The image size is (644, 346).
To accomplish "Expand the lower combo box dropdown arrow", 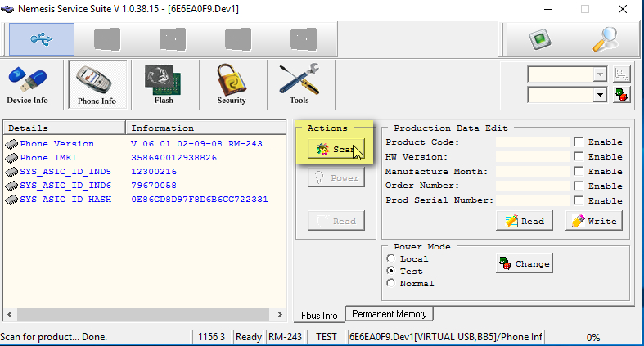I will click(600, 95).
